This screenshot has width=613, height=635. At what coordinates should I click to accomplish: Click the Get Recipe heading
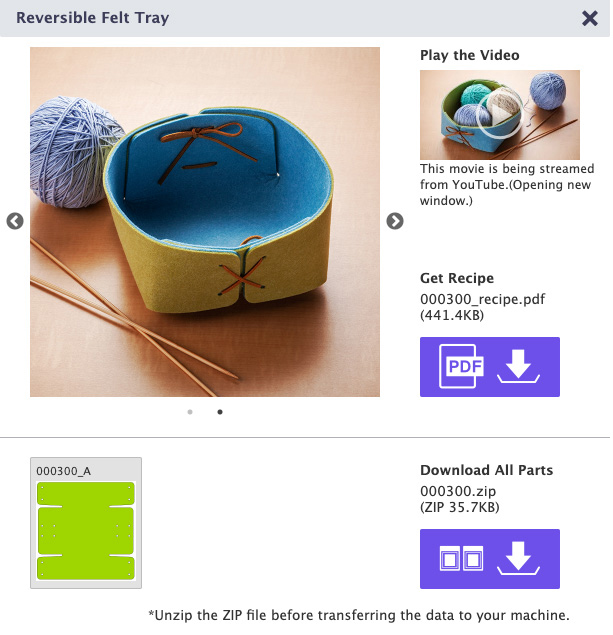click(457, 278)
